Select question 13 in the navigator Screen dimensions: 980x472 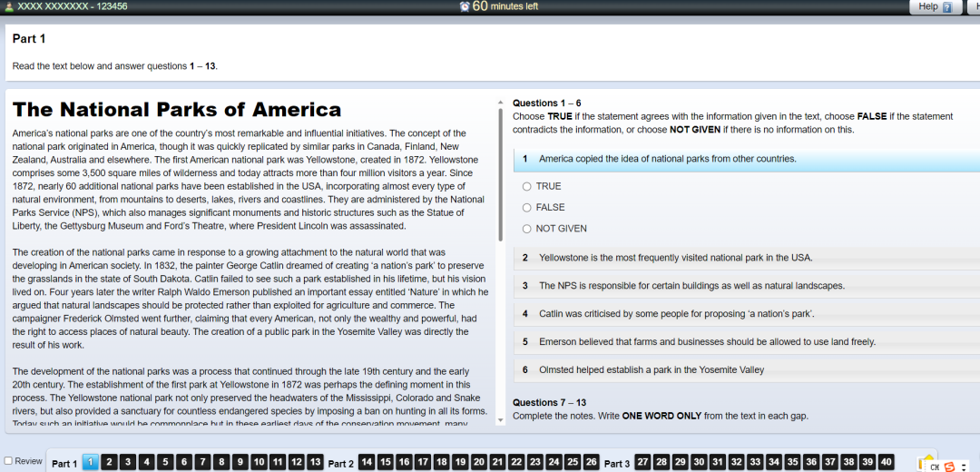point(316,463)
